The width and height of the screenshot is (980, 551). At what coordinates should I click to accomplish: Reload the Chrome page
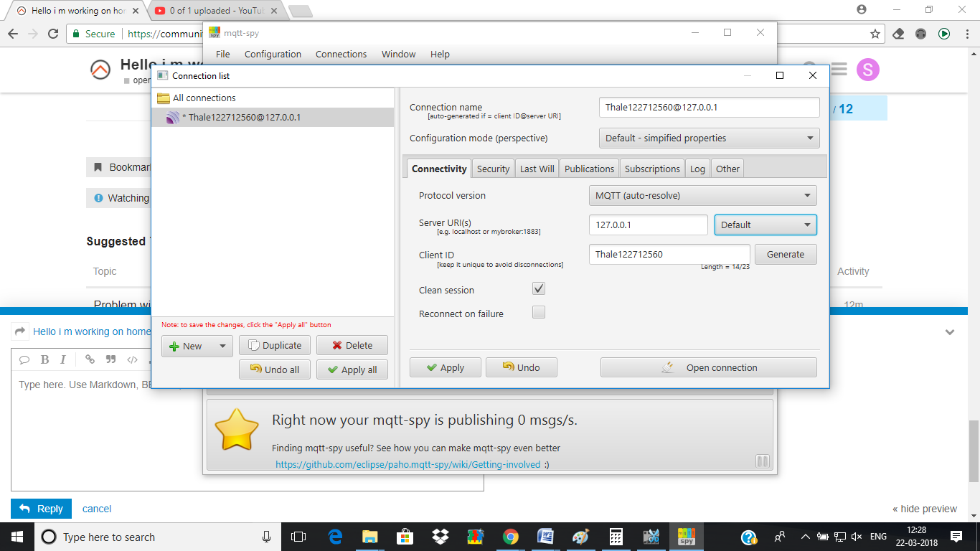pyautogui.click(x=53, y=34)
